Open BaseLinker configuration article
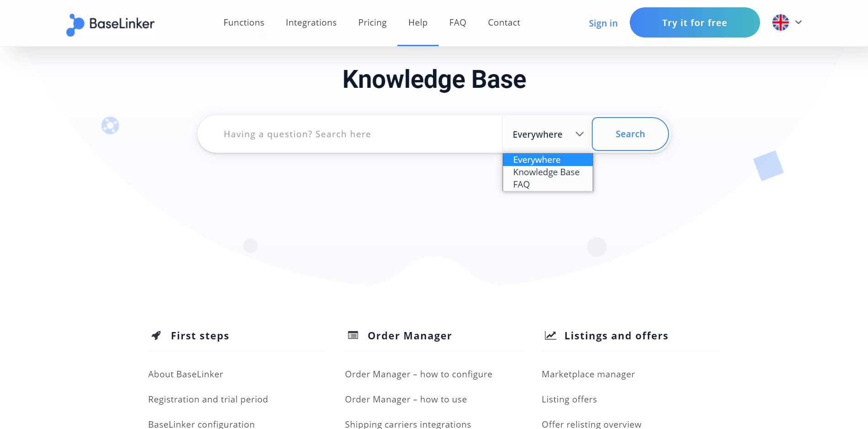Viewport: 868px width, 429px height. [201, 424]
